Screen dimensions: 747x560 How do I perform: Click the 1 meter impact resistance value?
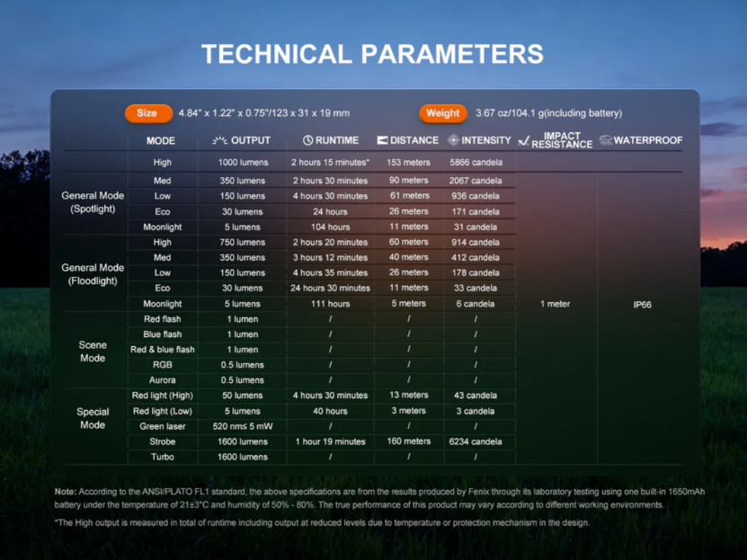pos(555,304)
